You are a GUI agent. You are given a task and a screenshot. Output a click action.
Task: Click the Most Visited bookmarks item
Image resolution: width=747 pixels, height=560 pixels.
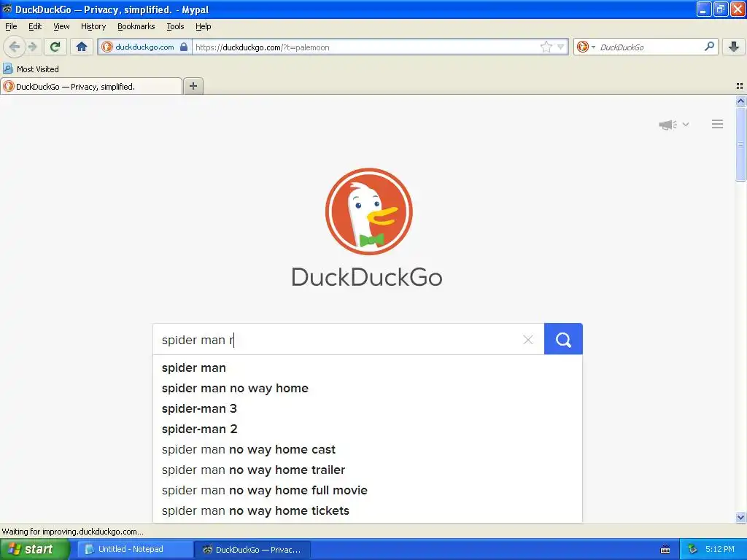[31, 69]
